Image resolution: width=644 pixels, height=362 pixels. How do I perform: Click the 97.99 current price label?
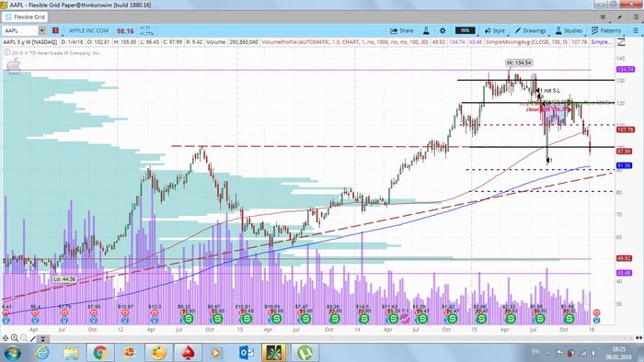[x=624, y=152]
